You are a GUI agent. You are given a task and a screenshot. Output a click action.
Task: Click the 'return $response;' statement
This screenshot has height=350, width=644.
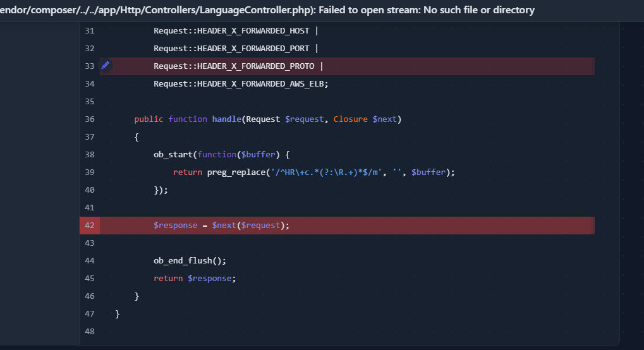coord(197,278)
